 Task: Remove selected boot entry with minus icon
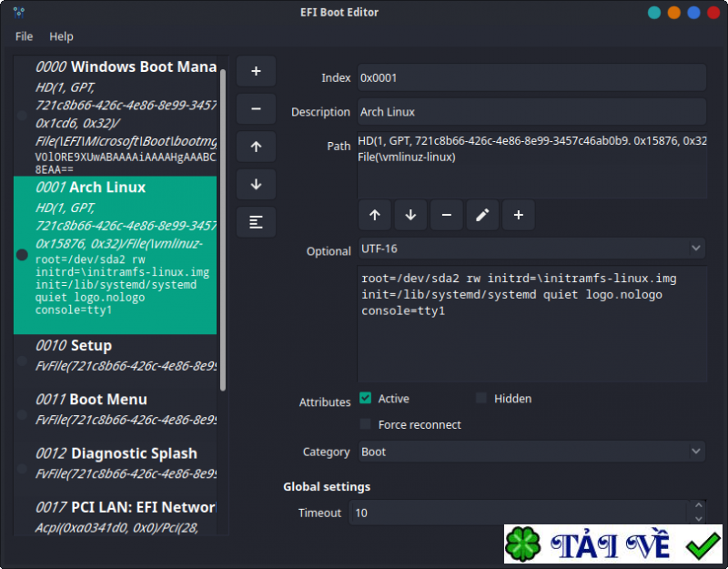tap(256, 108)
